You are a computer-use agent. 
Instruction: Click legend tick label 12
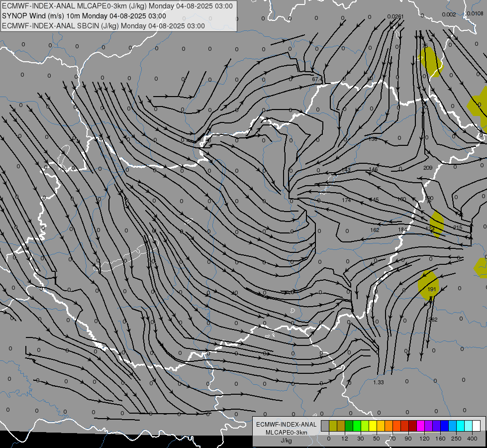coord(345,439)
